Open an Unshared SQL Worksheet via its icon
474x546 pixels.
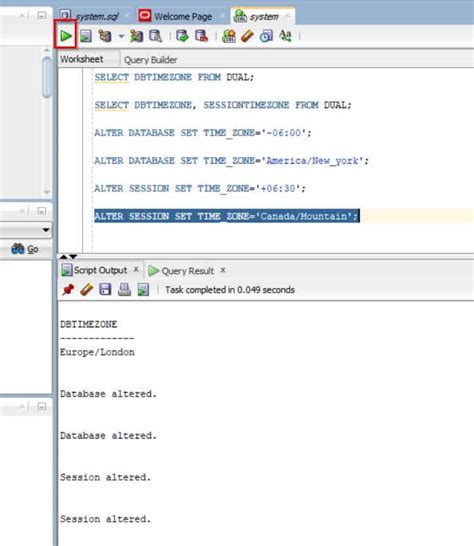(x=229, y=36)
